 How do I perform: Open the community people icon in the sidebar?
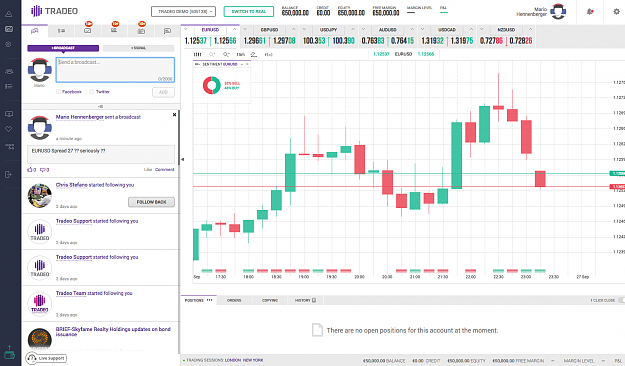point(9,71)
